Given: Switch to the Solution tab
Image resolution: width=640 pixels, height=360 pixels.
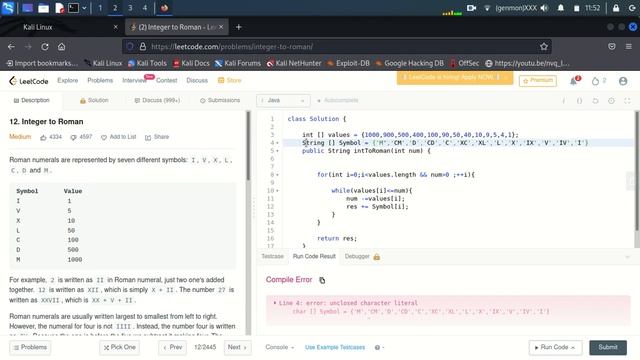Looking at the screenshot, I should tap(94, 100).
